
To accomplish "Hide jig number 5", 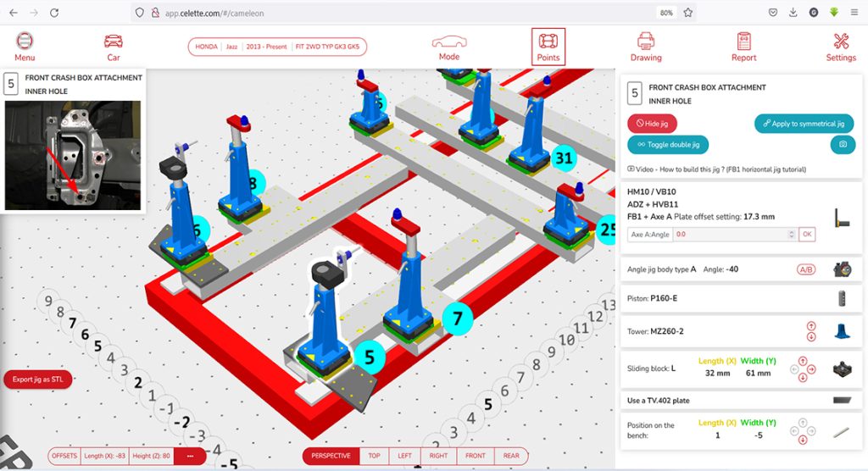I will [x=652, y=124].
